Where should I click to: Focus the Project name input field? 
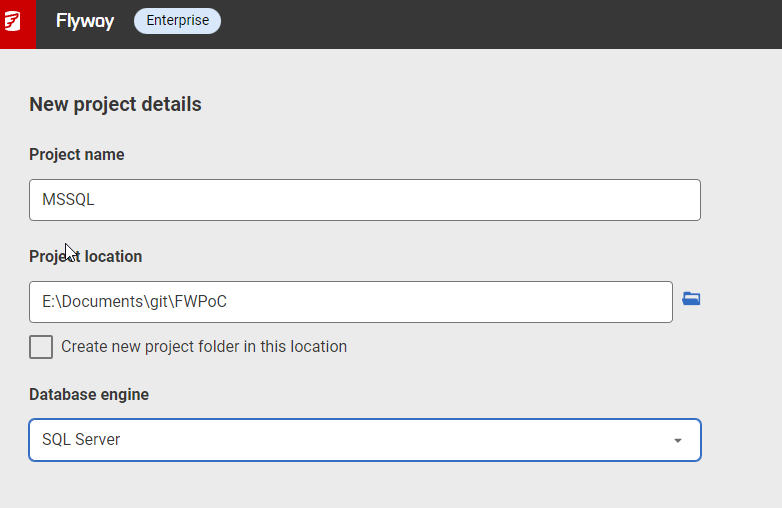coord(364,200)
